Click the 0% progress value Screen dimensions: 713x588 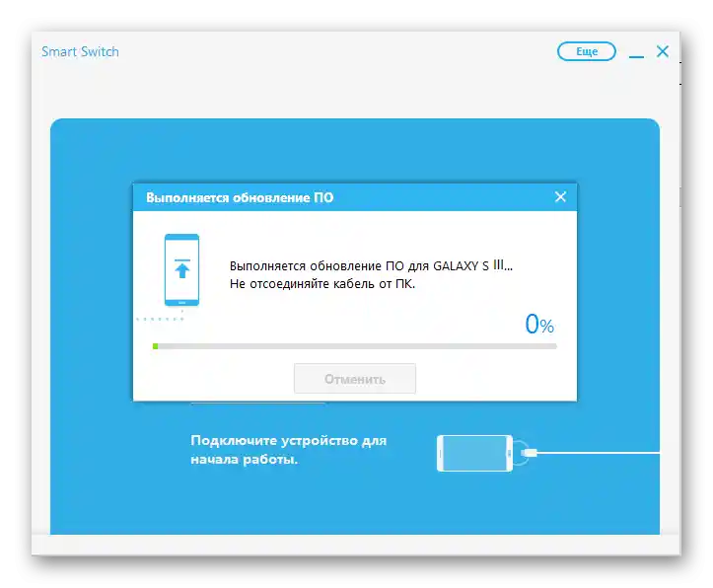(539, 325)
